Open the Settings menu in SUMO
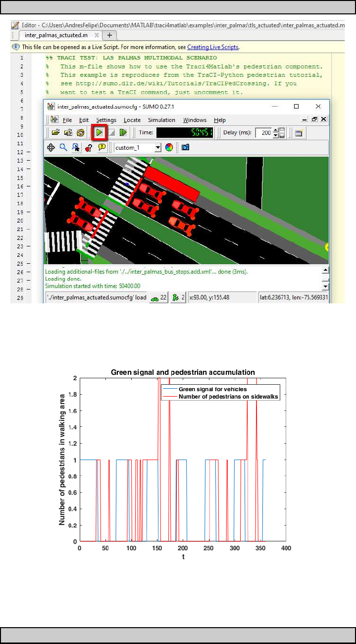The height and width of the screenshot is (644, 356). pyautogui.click(x=106, y=120)
